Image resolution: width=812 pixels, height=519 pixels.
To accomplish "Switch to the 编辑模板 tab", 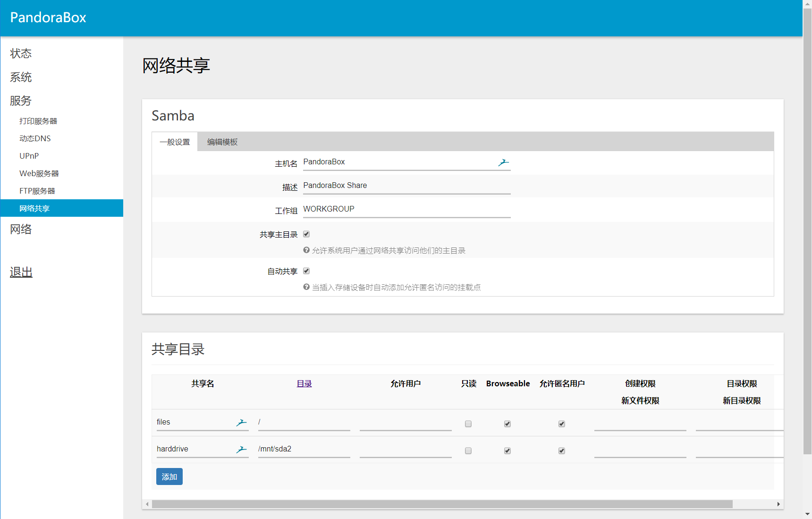I will click(222, 142).
